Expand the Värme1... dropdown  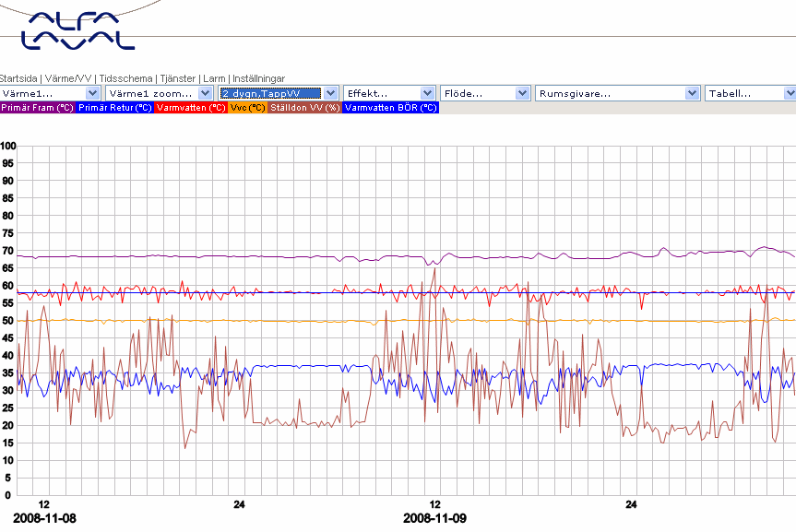click(x=50, y=93)
